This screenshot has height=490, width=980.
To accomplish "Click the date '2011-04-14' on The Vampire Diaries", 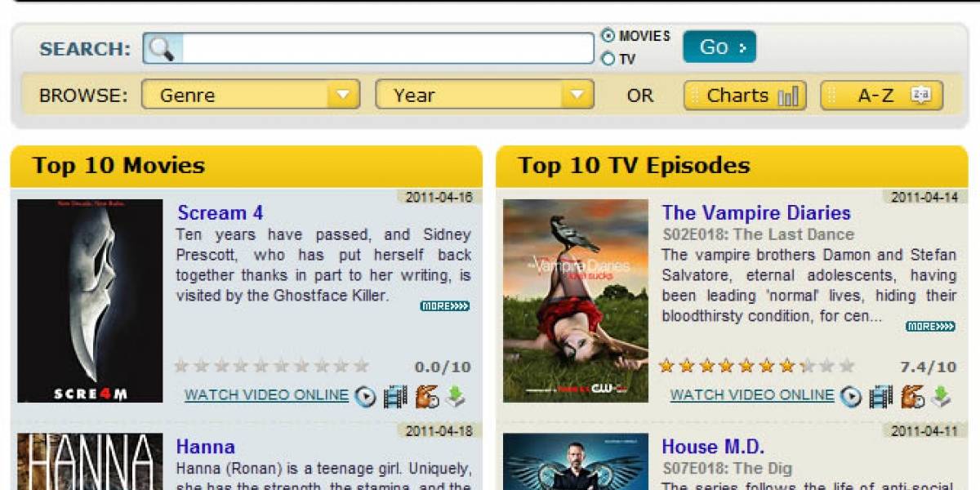I will [924, 197].
